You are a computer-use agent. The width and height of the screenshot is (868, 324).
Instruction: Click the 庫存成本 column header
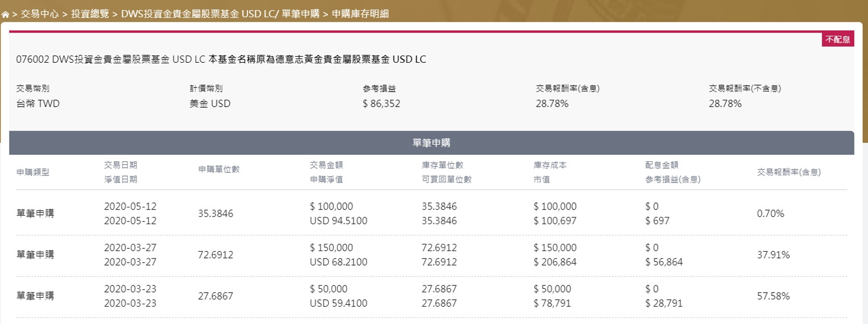[x=550, y=165]
